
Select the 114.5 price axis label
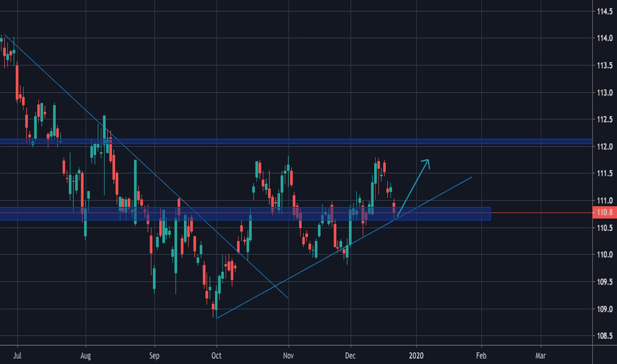[605, 11]
